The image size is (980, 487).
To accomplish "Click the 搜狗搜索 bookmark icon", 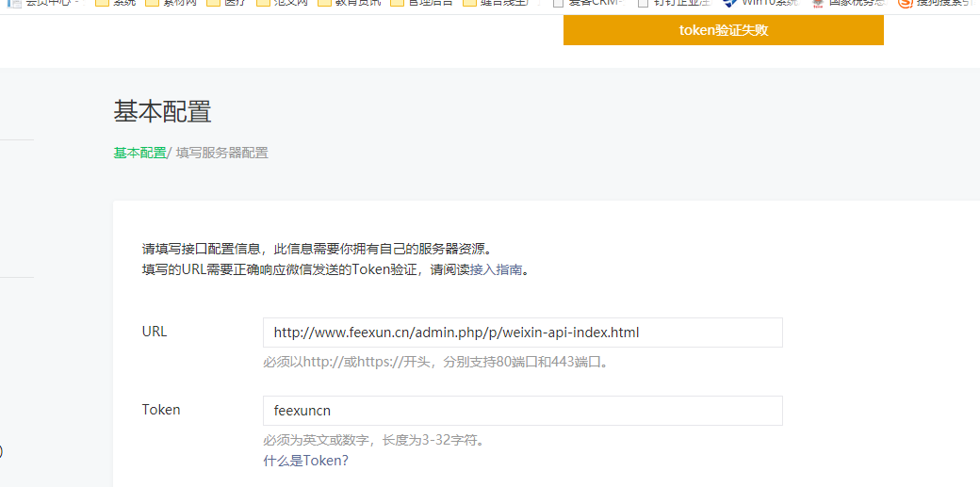I will coord(906,3).
